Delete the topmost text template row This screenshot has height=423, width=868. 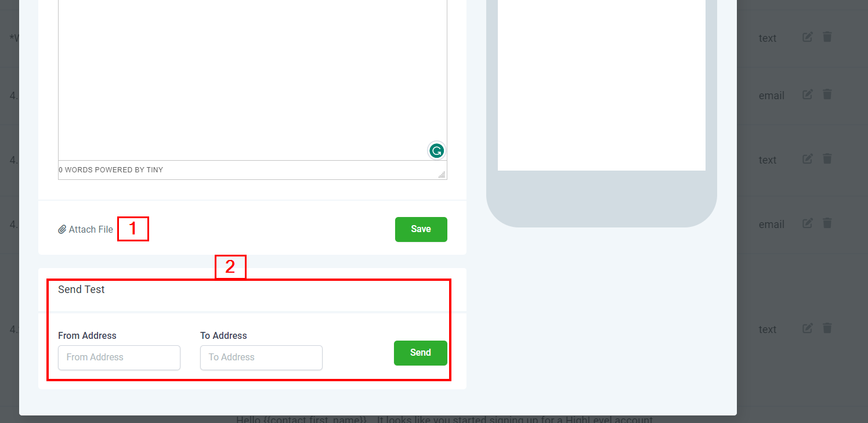tap(827, 37)
